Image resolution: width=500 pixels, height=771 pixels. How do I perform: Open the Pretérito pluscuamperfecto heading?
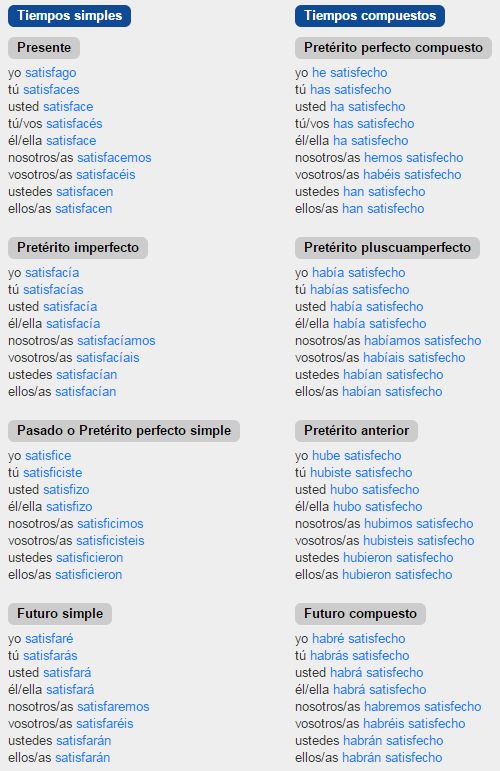pos(387,247)
